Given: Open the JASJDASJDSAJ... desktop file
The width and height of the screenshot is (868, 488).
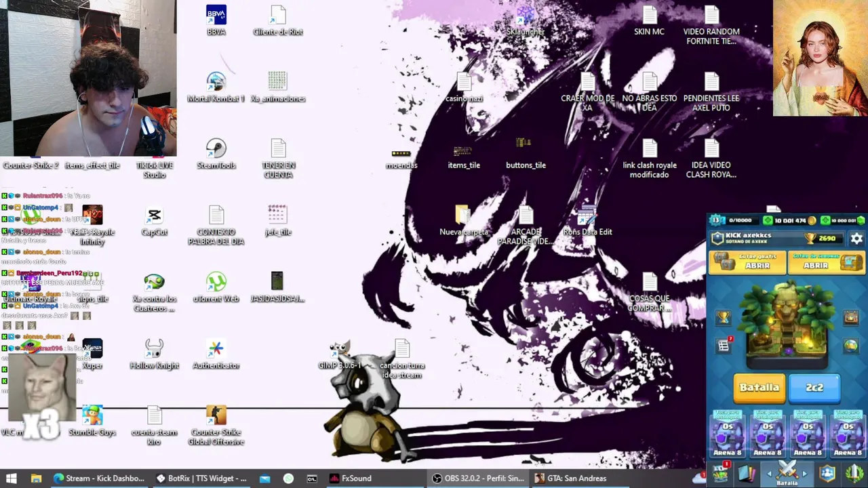Looking at the screenshot, I should click(x=277, y=287).
